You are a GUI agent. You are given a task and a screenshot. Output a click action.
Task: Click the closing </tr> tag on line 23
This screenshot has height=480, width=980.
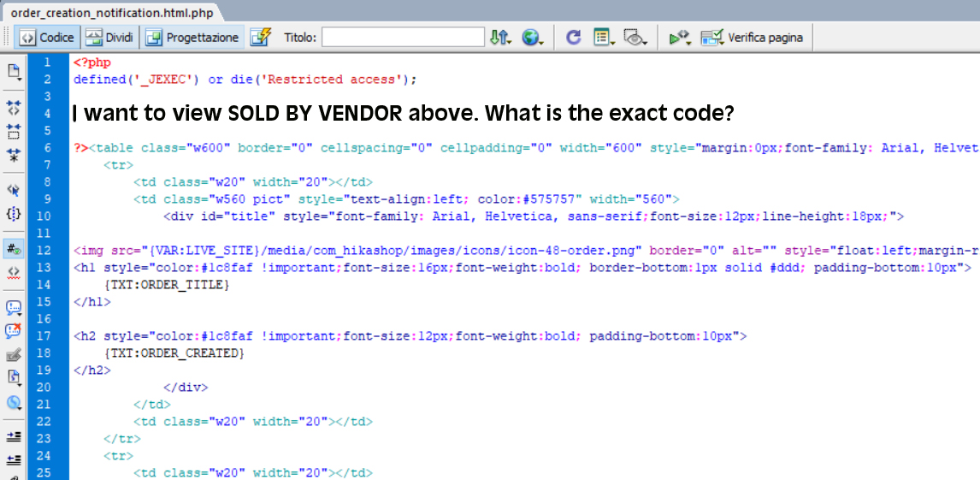pos(122,438)
